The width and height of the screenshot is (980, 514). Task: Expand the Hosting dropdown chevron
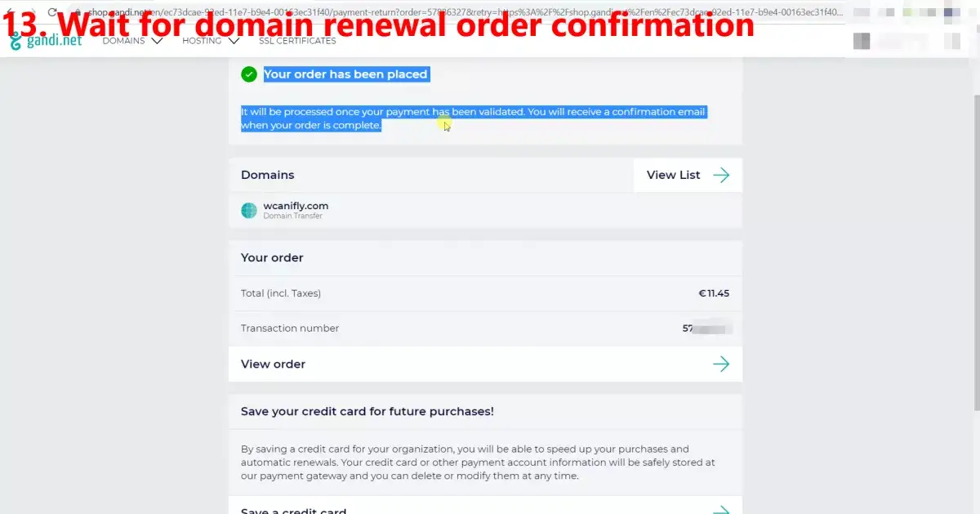pyautogui.click(x=234, y=41)
